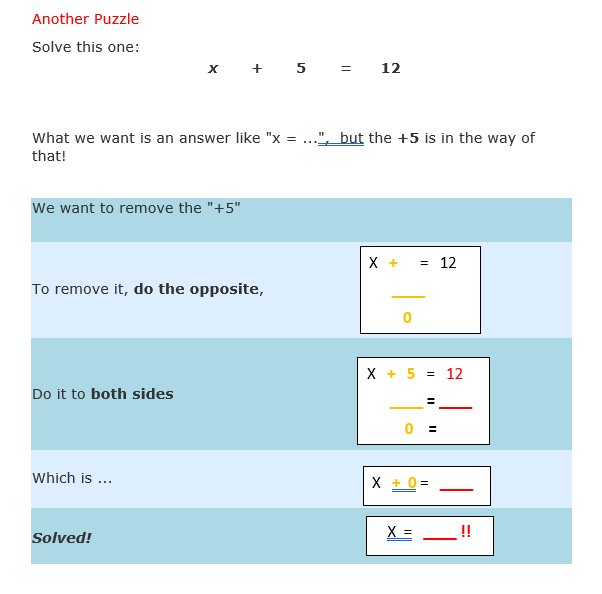Click the red "!!" exclamation marks
This screenshot has height=594, width=602.
tap(466, 531)
